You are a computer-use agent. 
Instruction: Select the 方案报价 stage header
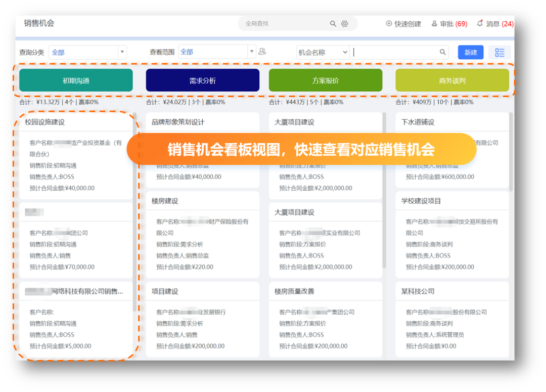click(x=326, y=80)
